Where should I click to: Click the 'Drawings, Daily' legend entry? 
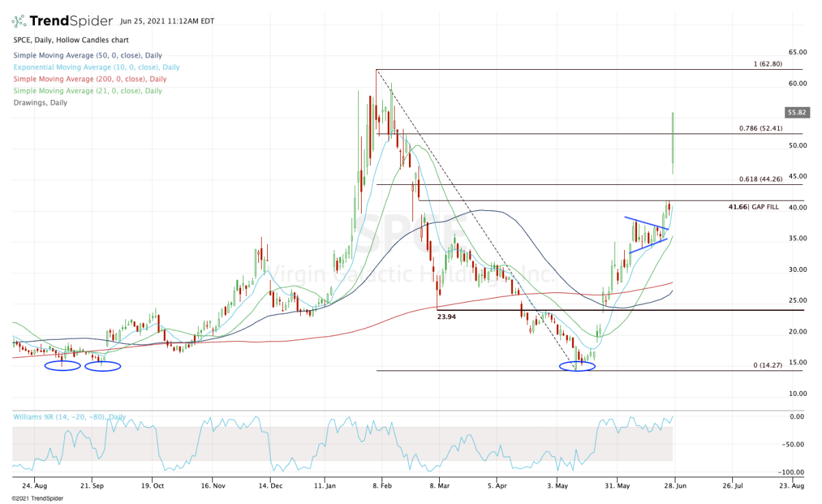[x=40, y=103]
